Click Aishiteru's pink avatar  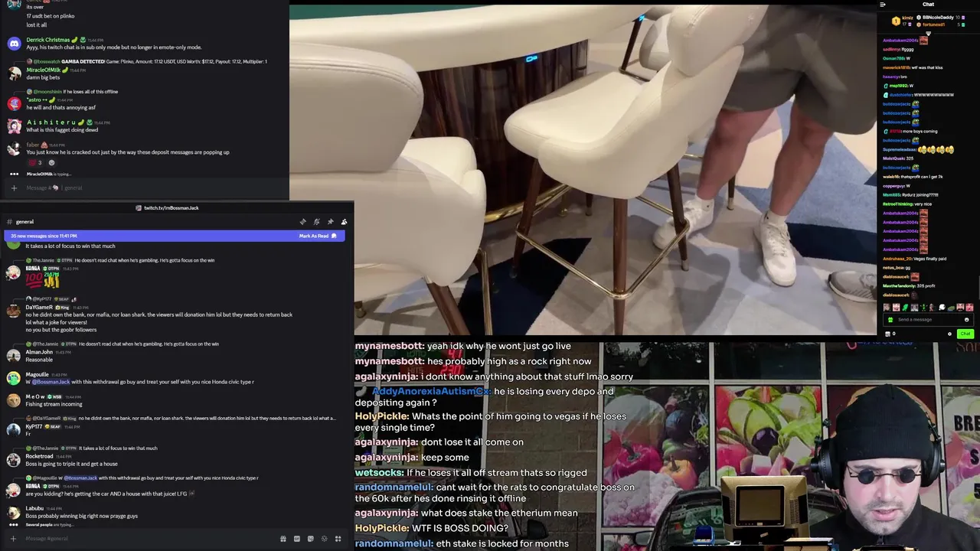(14, 126)
